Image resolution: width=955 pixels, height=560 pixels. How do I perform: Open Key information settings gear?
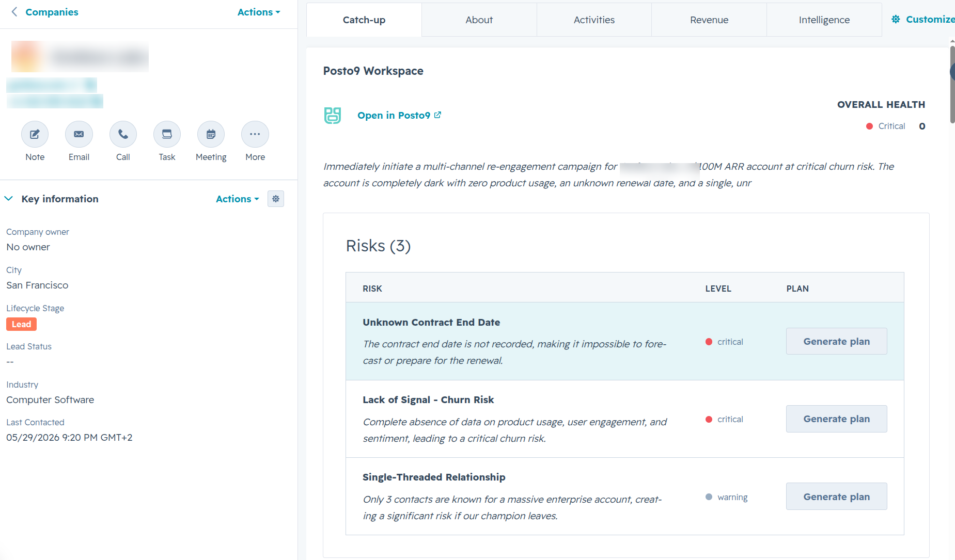coord(276,199)
